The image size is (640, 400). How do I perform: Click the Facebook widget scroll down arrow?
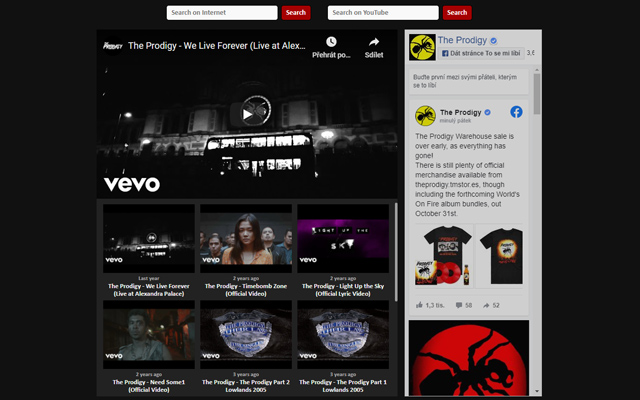pyautogui.click(x=537, y=391)
